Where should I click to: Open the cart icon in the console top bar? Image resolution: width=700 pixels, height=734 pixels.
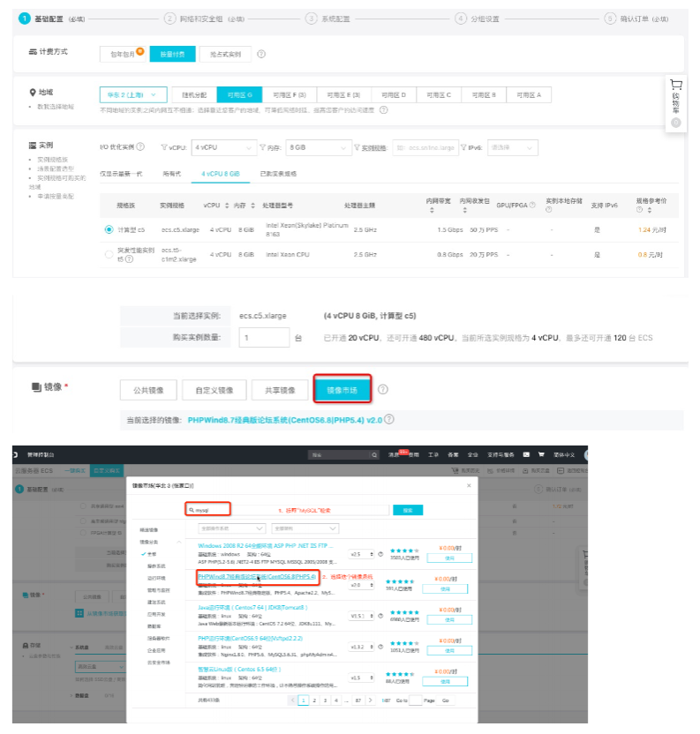click(x=542, y=454)
